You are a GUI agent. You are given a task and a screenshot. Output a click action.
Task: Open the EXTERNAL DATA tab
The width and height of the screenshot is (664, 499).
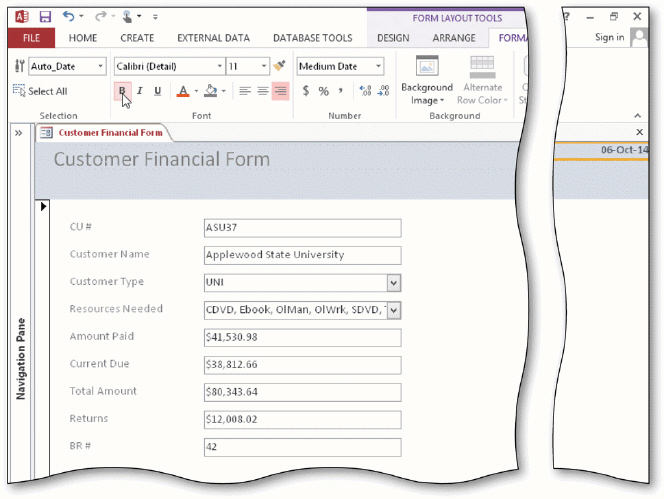pos(213,38)
